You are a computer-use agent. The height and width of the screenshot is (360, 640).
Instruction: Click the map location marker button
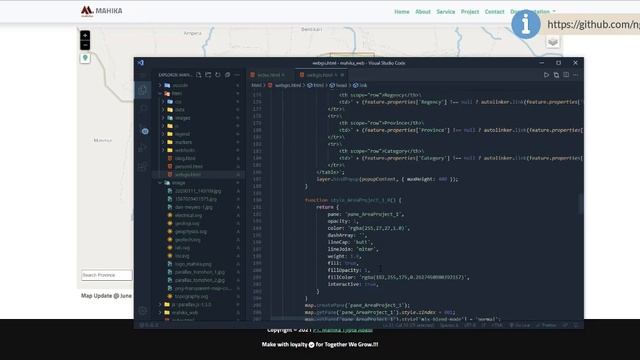tap(85, 58)
